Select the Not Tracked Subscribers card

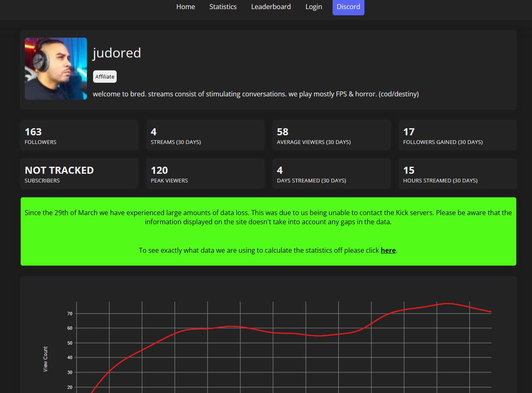pos(79,173)
